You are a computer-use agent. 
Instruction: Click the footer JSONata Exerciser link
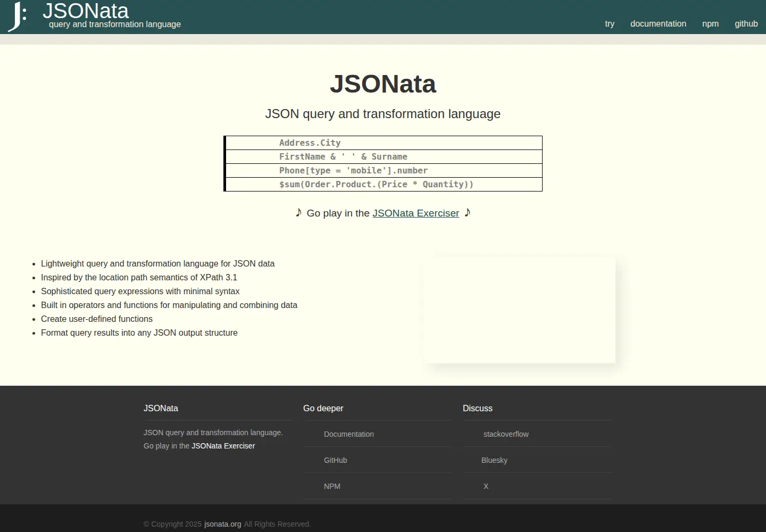(223, 446)
